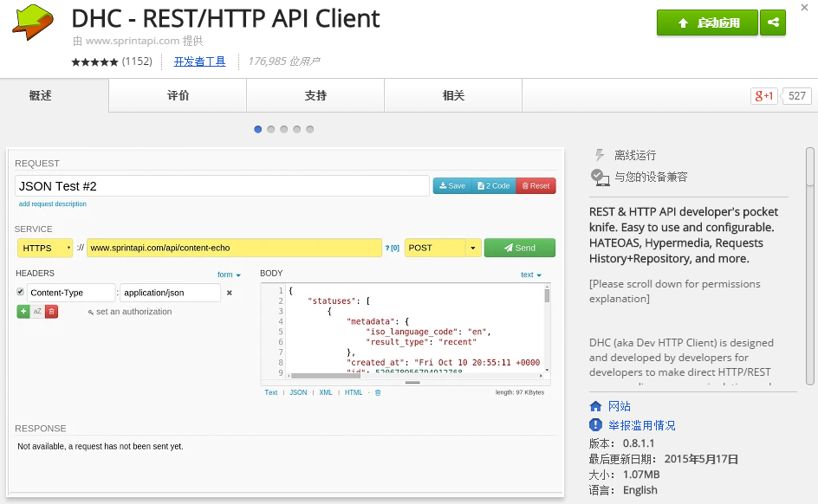Screen dimensions: 818x504
Task: Click the DHC arrow logo icon
Action: (33, 22)
